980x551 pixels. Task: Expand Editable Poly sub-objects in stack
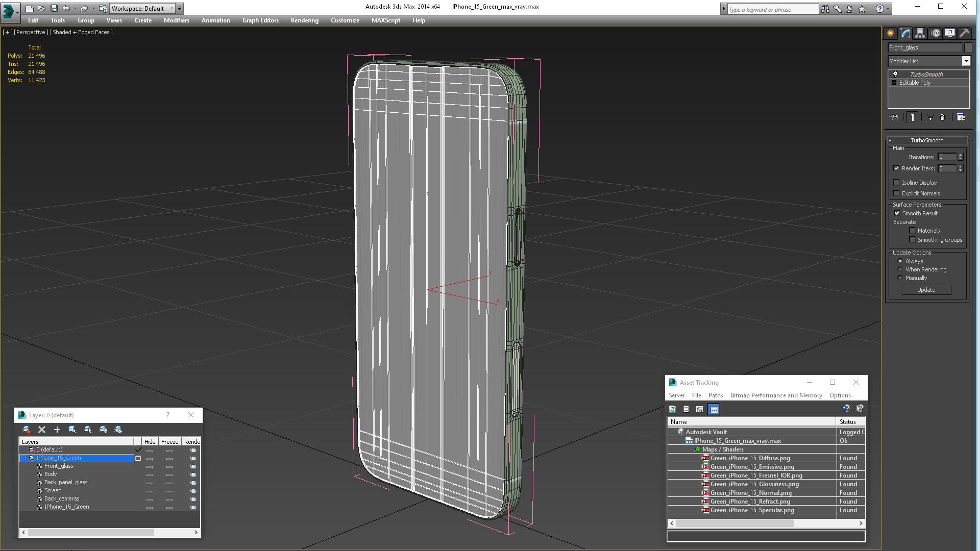(894, 83)
